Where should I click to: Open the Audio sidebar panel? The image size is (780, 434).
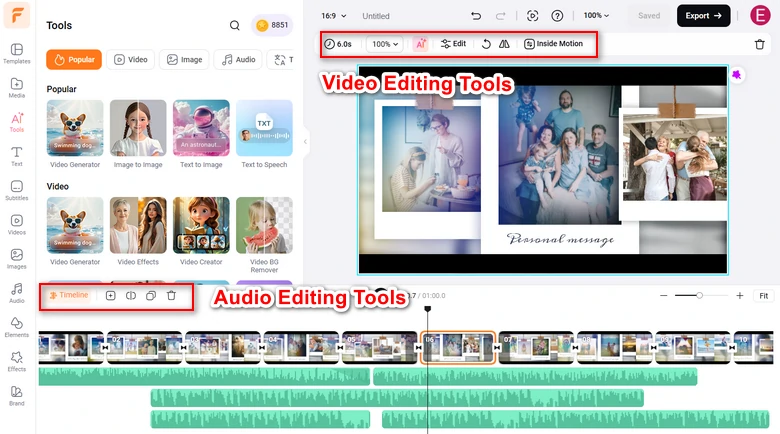17,294
